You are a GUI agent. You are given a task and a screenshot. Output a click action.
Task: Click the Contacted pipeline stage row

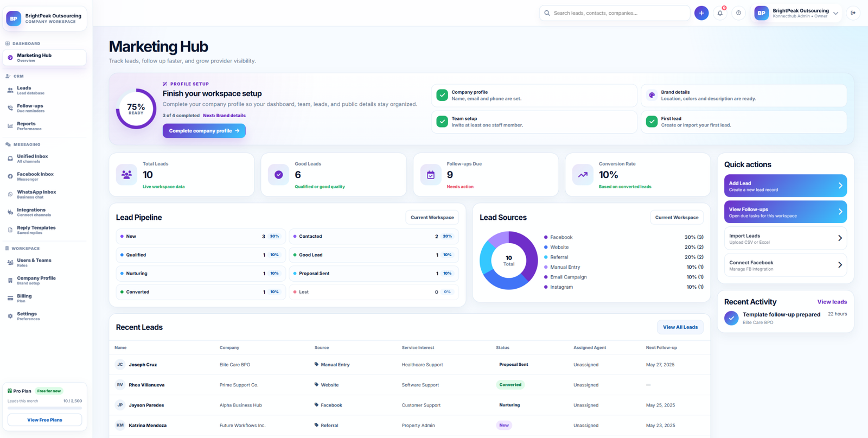pyautogui.click(x=373, y=237)
